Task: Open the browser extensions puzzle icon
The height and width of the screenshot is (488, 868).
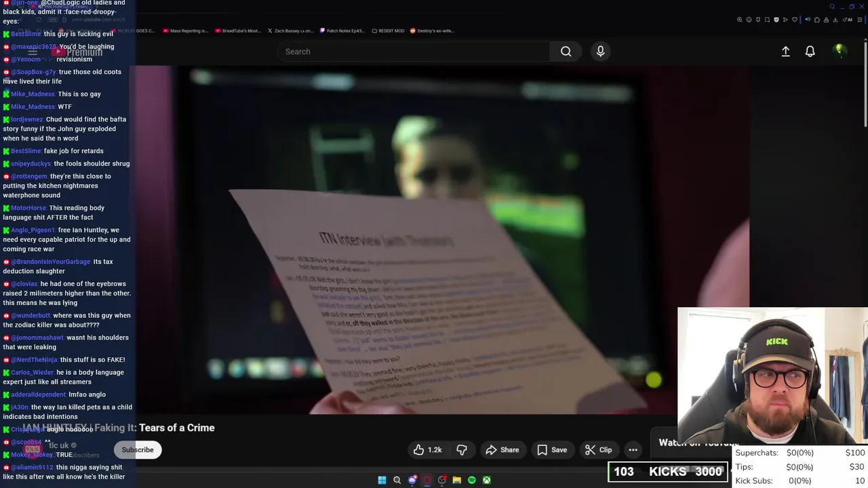Action: 817,20
